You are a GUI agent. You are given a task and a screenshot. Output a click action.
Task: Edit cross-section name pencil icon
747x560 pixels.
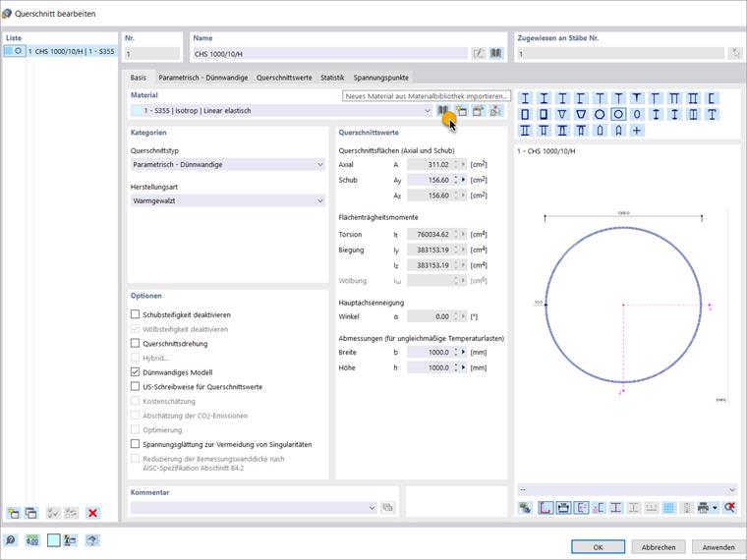click(x=479, y=53)
